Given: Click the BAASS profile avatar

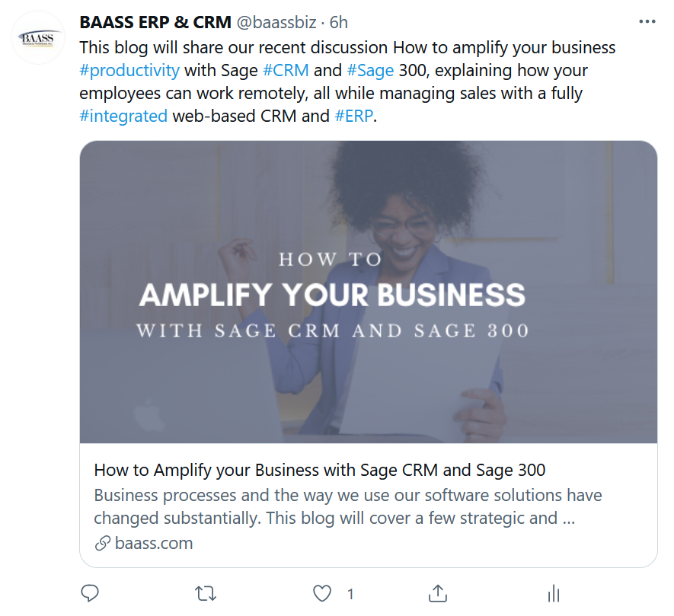Looking at the screenshot, I should [38, 38].
